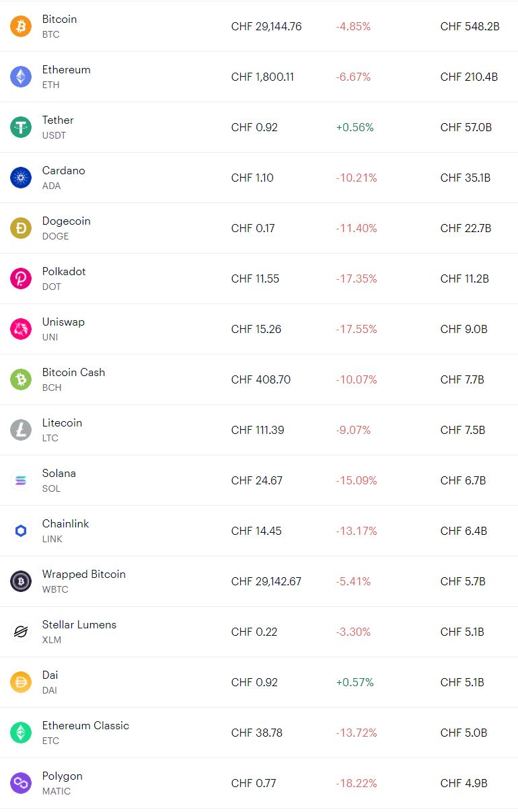Select the pink Polkadot icon
The height and width of the screenshot is (812, 518).
pyautogui.click(x=21, y=279)
